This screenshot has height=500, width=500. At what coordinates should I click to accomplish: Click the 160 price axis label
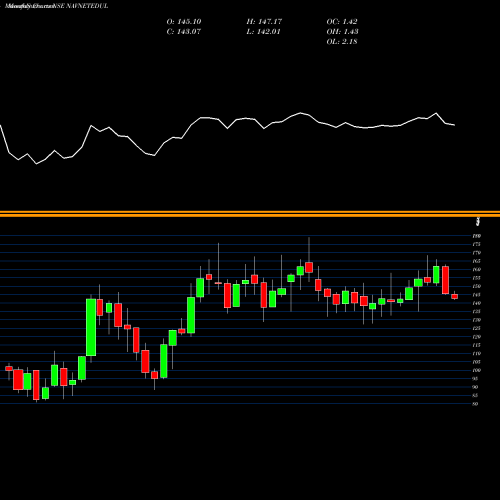pyautogui.click(x=476, y=269)
